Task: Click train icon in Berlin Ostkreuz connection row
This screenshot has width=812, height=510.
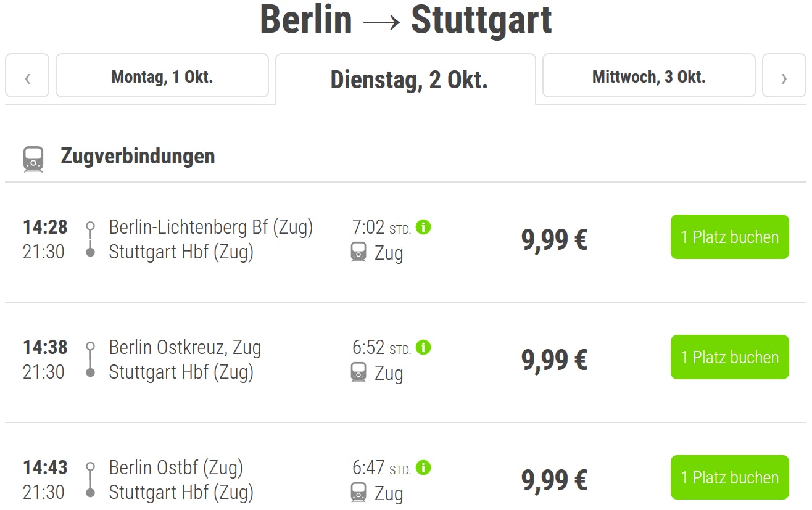Action: point(358,372)
